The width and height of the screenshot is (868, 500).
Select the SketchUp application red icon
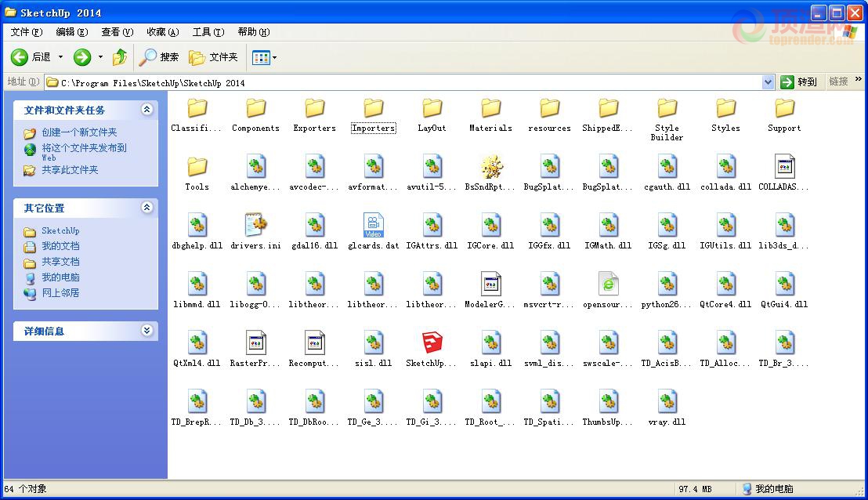(x=432, y=342)
